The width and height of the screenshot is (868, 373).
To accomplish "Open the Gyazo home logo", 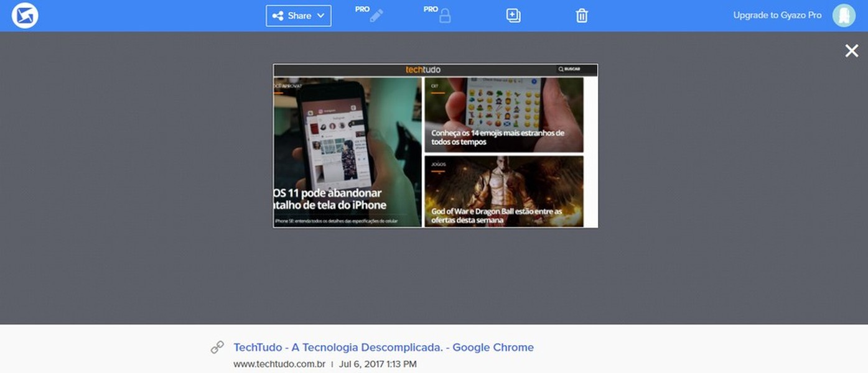I will (x=25, y=16).
